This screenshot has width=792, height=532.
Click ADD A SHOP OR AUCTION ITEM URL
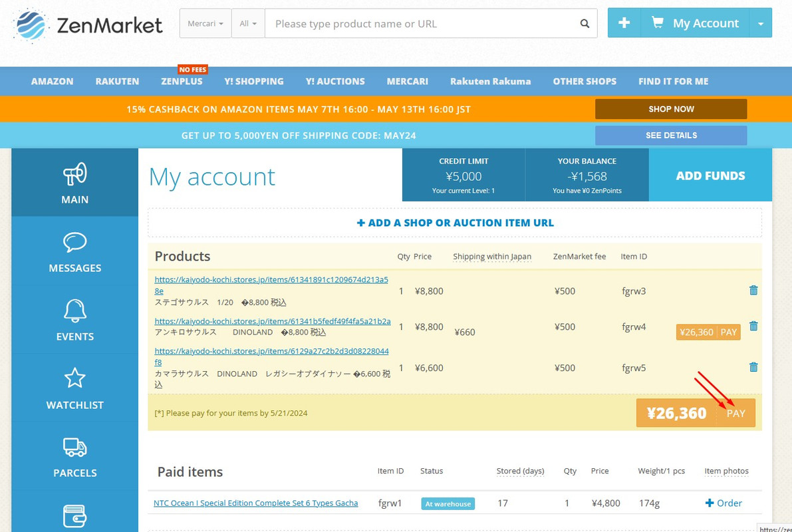coord(455,223)
